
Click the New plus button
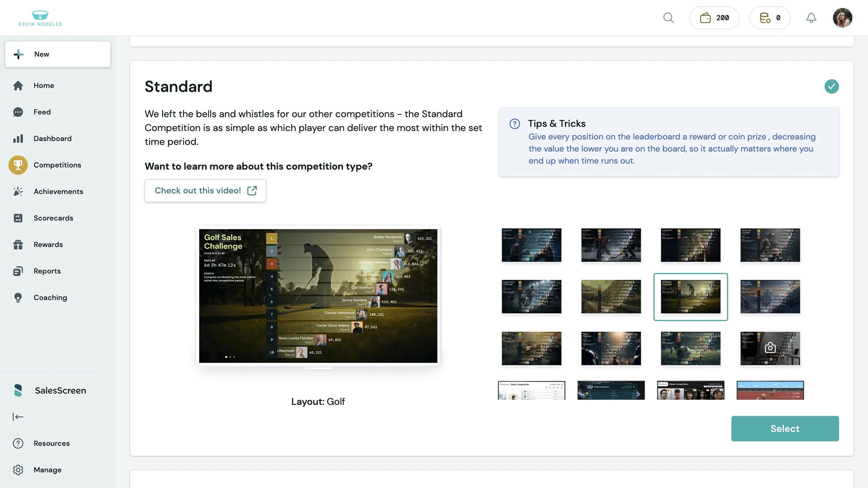pyautogui.click(x=58, y=54)
